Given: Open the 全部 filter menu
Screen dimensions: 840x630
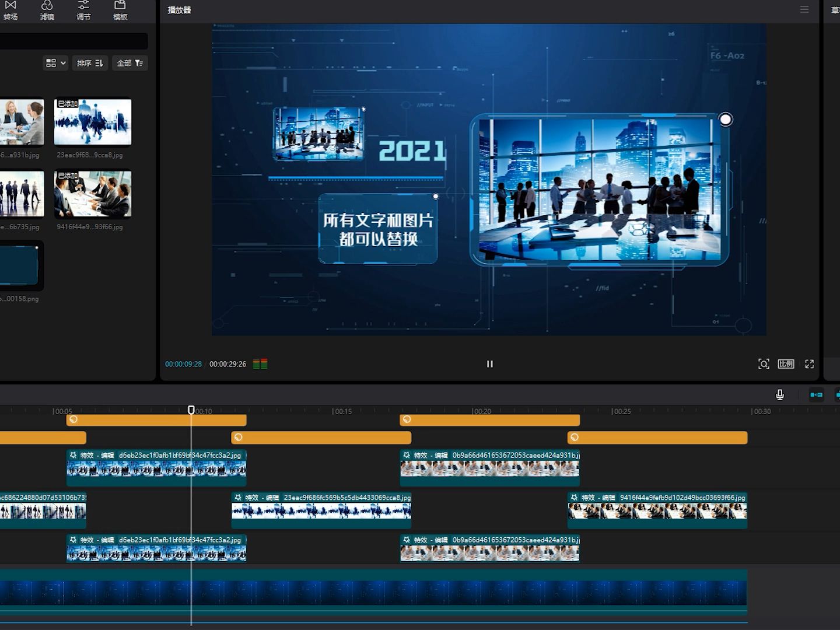Looking at the screenshot, I should point(130,63).
